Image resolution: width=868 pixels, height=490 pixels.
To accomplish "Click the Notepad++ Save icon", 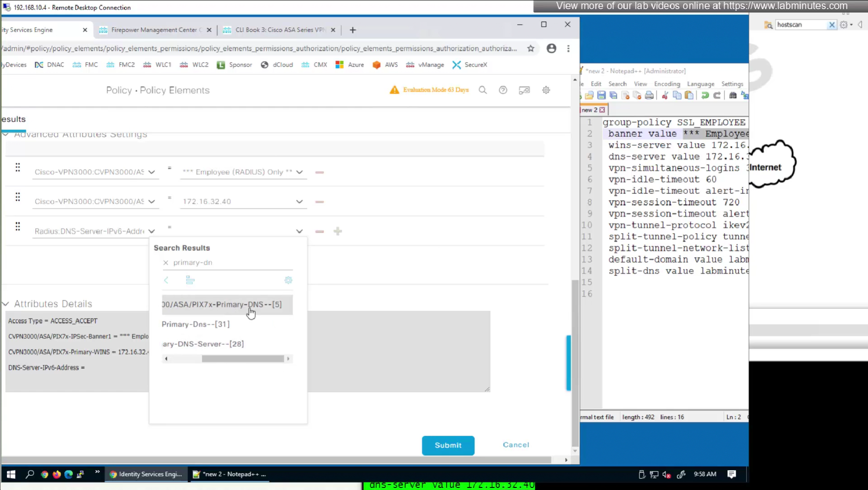I will 601,96.
